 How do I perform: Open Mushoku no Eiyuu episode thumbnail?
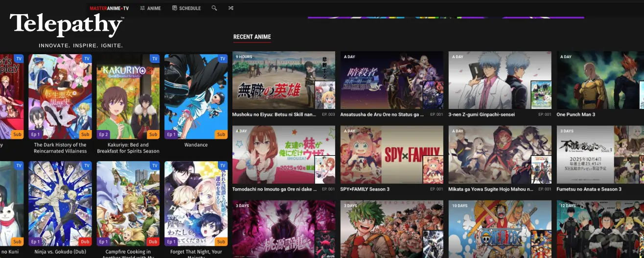[x=283, y=80]
